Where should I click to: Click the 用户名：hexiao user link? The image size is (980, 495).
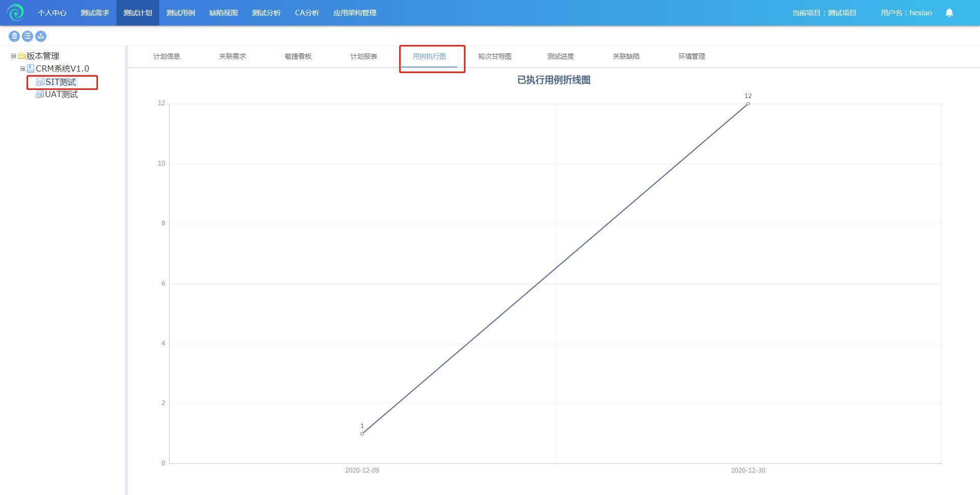click(906, 13)
